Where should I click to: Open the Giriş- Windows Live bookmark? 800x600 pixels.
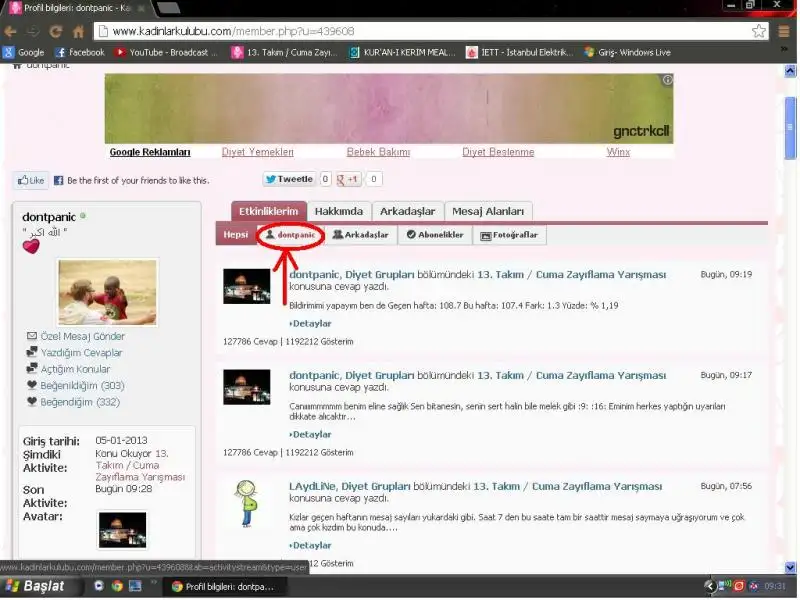628,53
